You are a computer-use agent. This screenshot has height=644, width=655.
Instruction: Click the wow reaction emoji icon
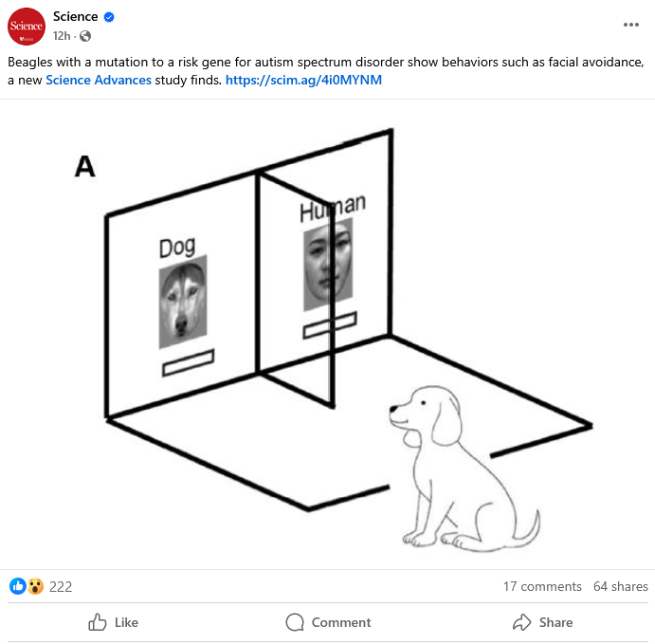click(35, 586)
